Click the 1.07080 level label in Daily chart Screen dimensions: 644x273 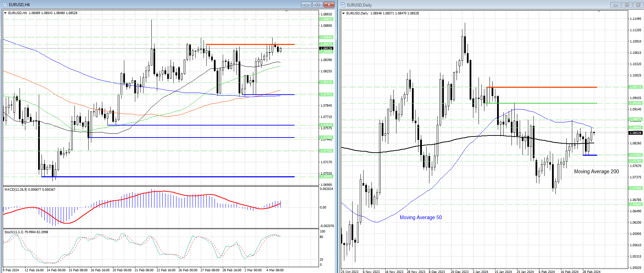pyautogui.click(x=635, y=188)
